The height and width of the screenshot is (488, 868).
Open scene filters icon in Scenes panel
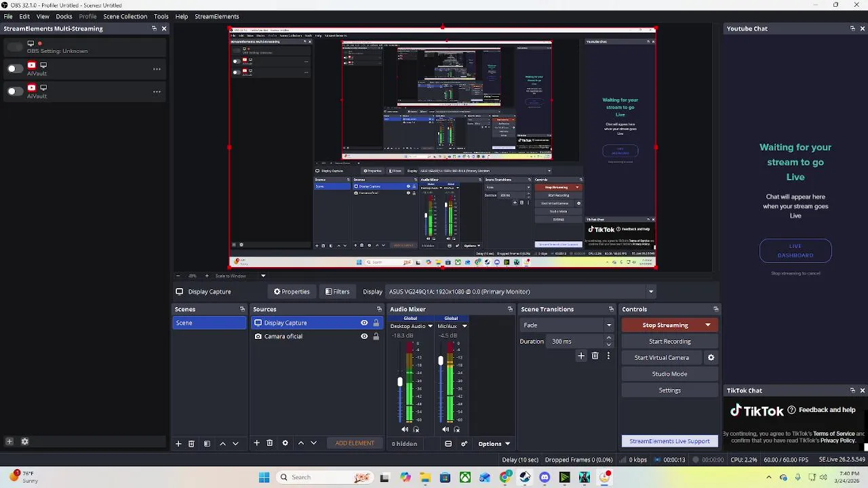(x=207, y=443)
